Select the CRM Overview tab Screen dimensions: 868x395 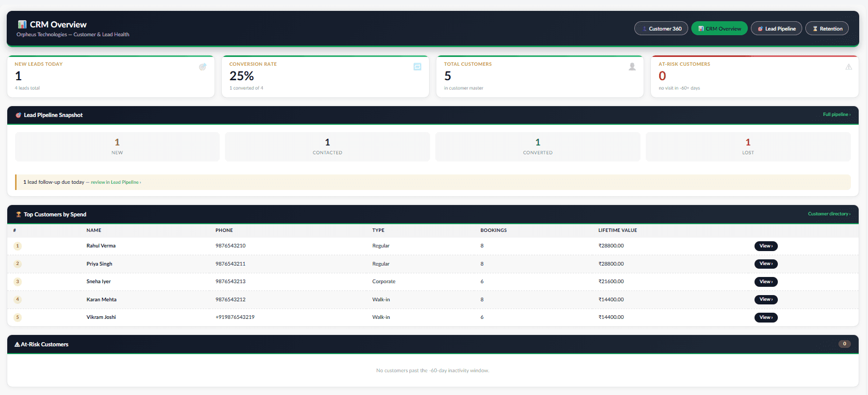tap(719, 28)
